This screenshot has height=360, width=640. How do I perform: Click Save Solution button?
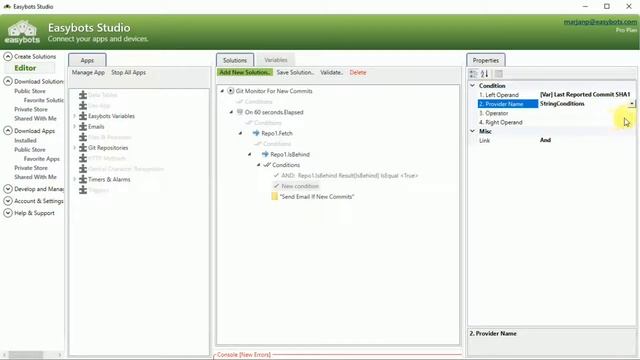click(295, 72)
